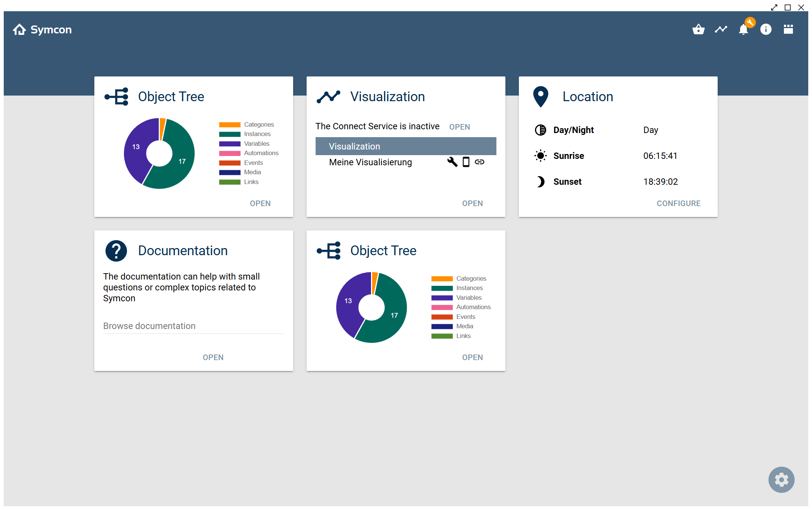This screenshot has height=510, width=812.
Task: Click the wrench icon for Meine Visualisierung
Action: click(452, 162)
